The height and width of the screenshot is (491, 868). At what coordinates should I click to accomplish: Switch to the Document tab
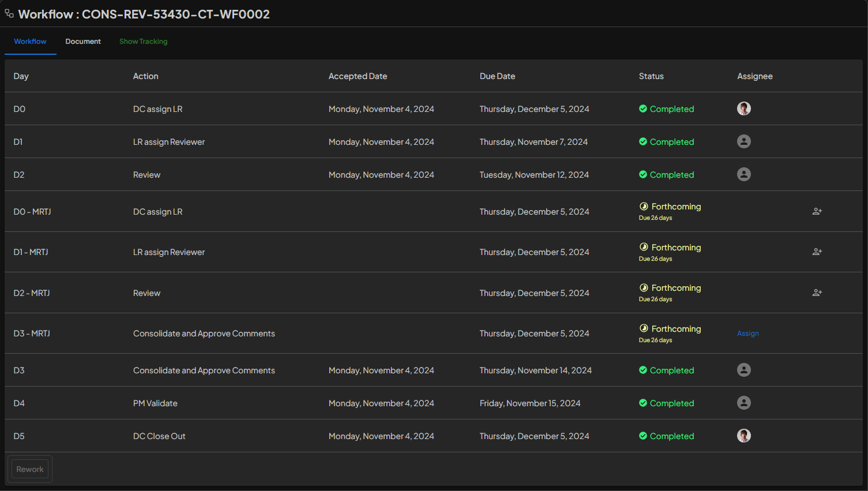point(83,41)
